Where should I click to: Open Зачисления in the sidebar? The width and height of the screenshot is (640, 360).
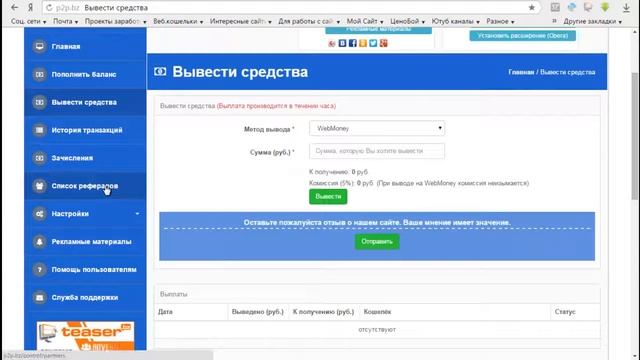coord(85,158)
